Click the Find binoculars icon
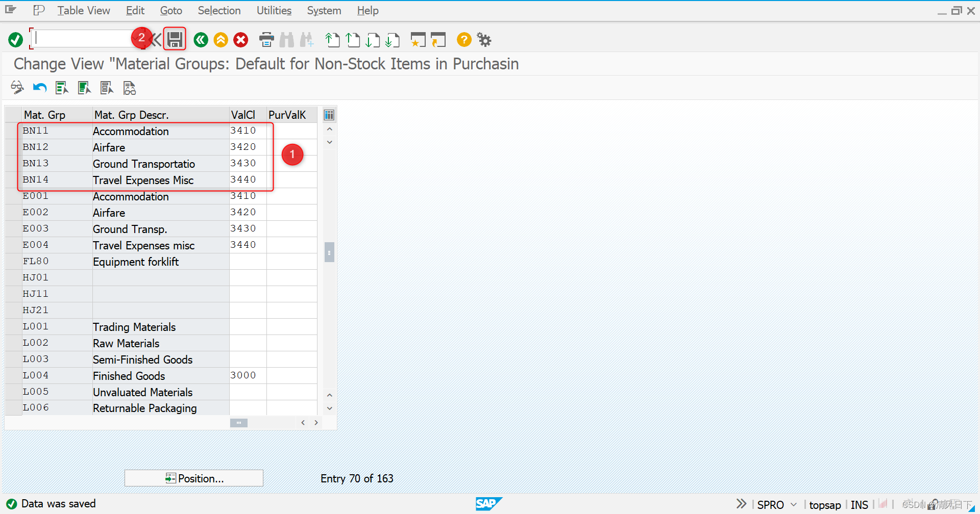 point(287,39)
